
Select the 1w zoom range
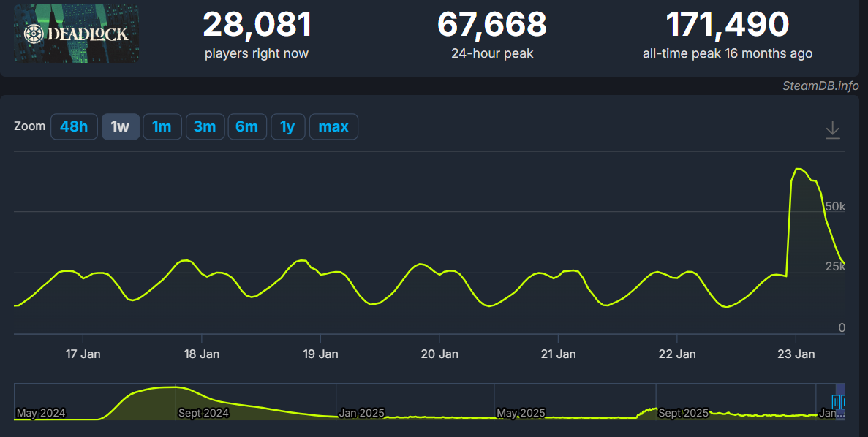click(x=120, y=126)
